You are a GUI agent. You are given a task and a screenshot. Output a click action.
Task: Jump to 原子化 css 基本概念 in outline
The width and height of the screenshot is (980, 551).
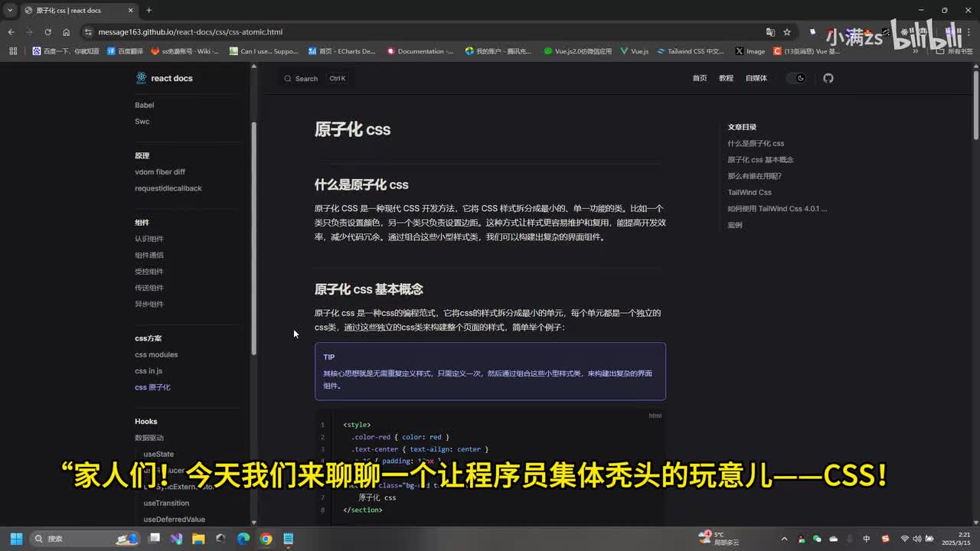760,160
